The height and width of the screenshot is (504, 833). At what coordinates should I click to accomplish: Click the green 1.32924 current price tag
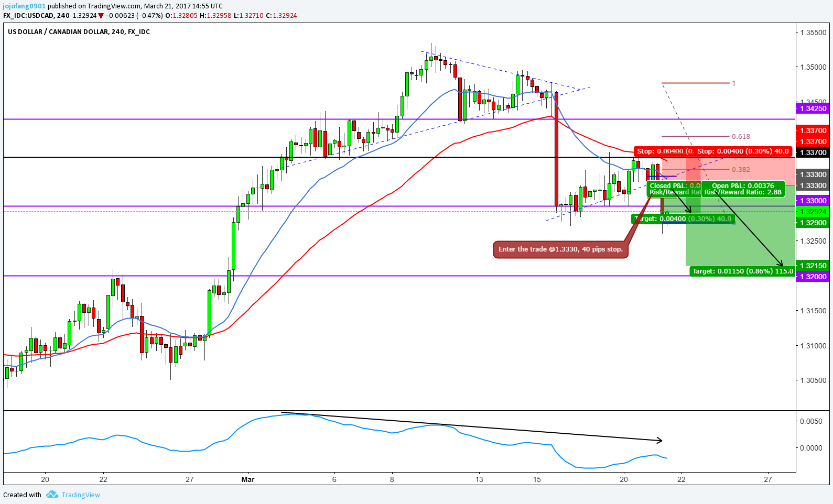pos(813,212)
